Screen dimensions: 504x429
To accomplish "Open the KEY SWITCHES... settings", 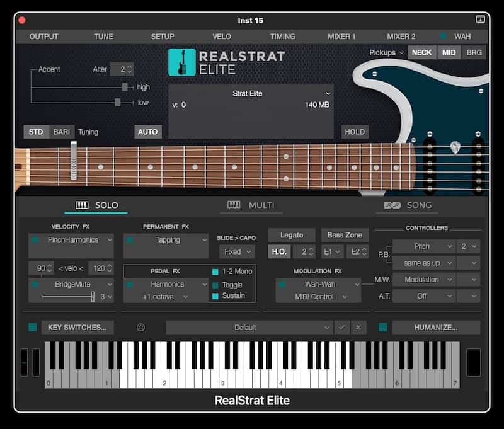I will coord(77,328).
